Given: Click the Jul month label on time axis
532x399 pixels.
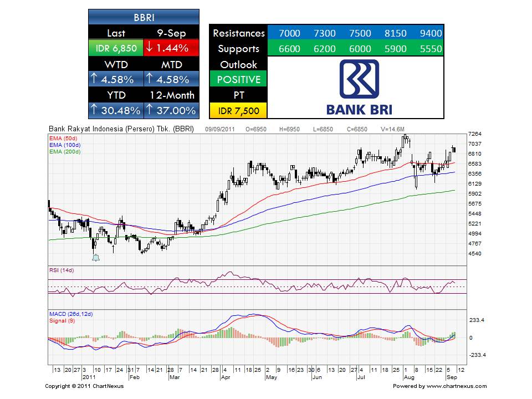Looking at the screenshot, I should [x=361, y=377].
